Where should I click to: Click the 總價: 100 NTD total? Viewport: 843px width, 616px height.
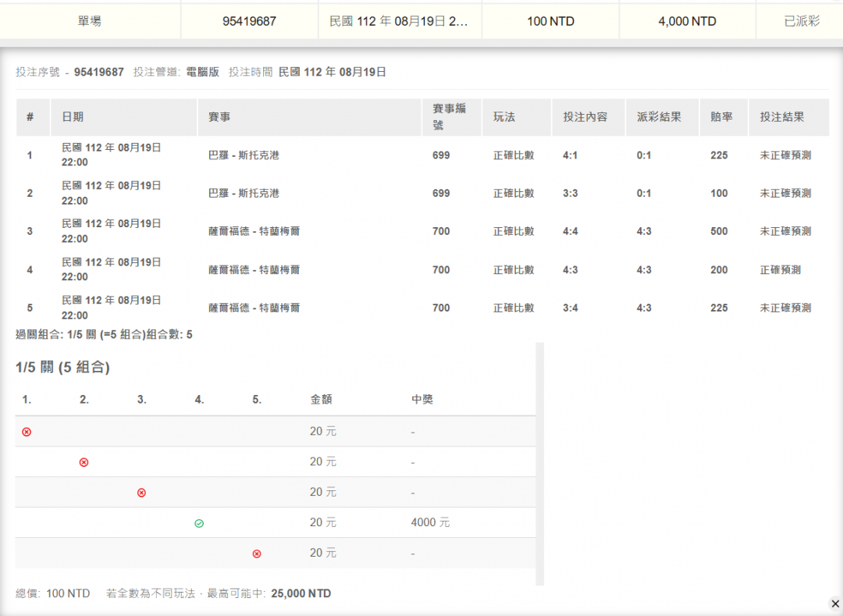[53, 593]
